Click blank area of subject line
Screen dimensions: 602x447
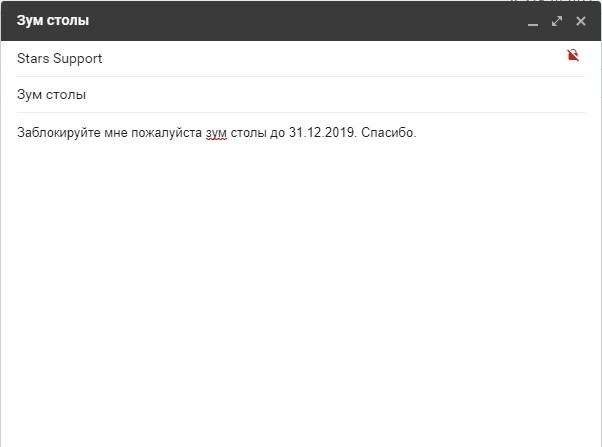coord(334,94)
